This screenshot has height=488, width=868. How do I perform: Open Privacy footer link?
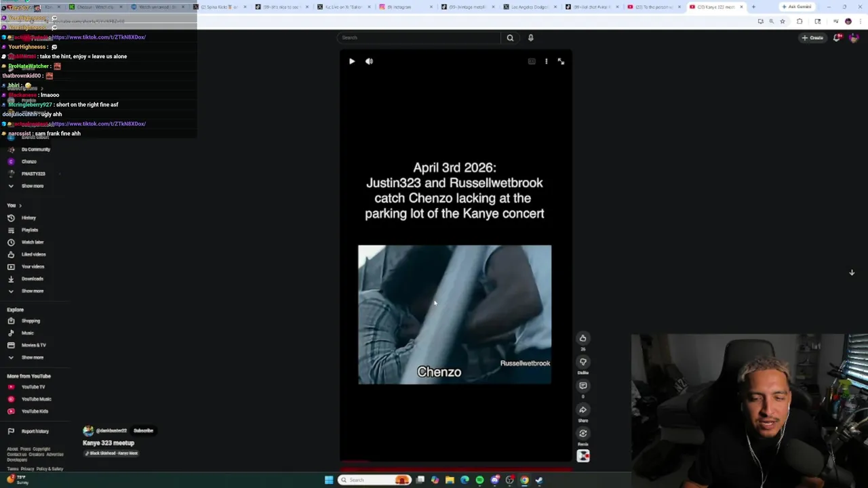pyautogui.click(x=27, y=469)
